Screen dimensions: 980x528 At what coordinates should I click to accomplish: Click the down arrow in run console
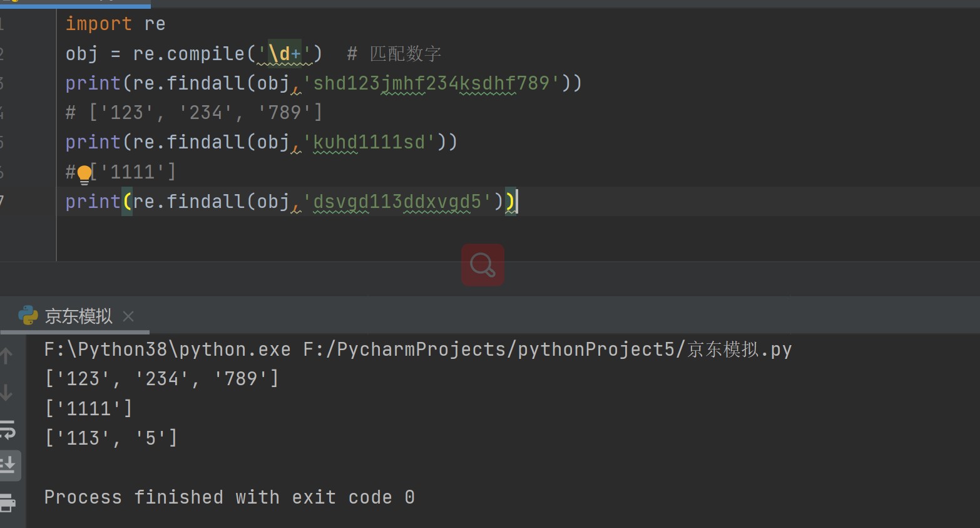pyautogui.click(x=7, y=393)
